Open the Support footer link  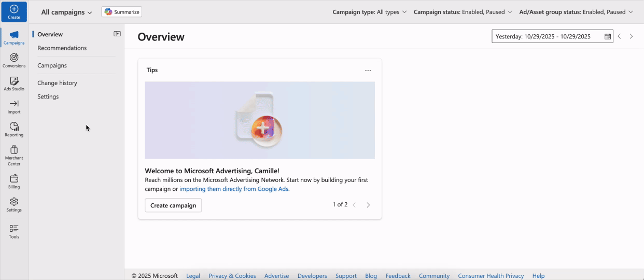tap(346, 276)
